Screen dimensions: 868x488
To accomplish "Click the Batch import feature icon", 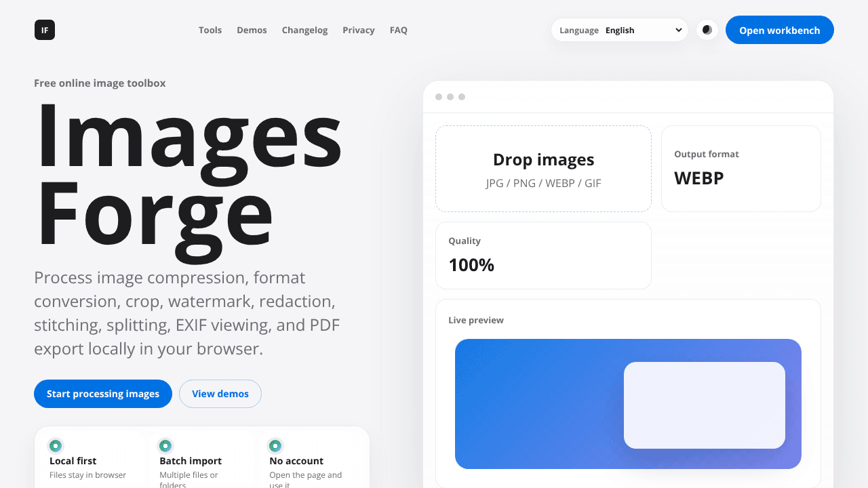I will pos(165,446).
